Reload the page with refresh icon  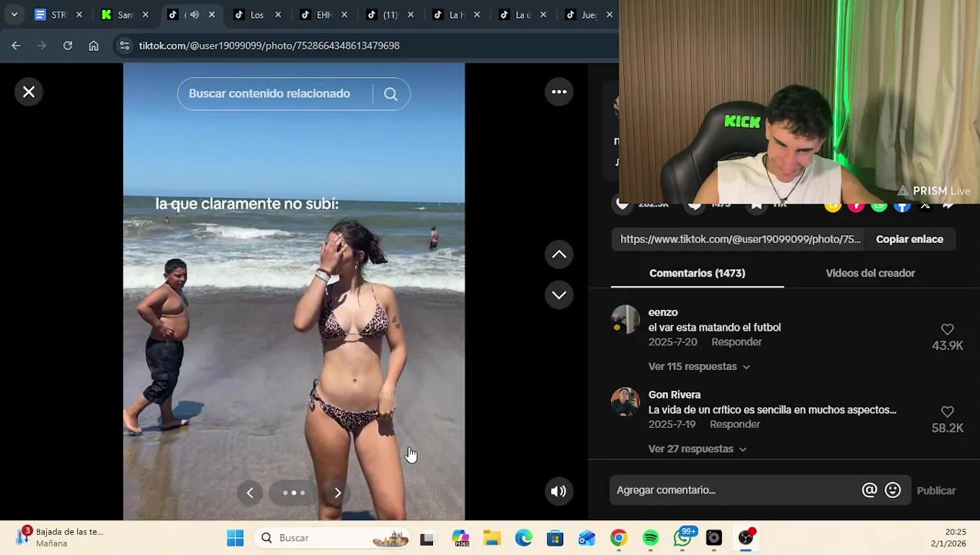(68, 45)
